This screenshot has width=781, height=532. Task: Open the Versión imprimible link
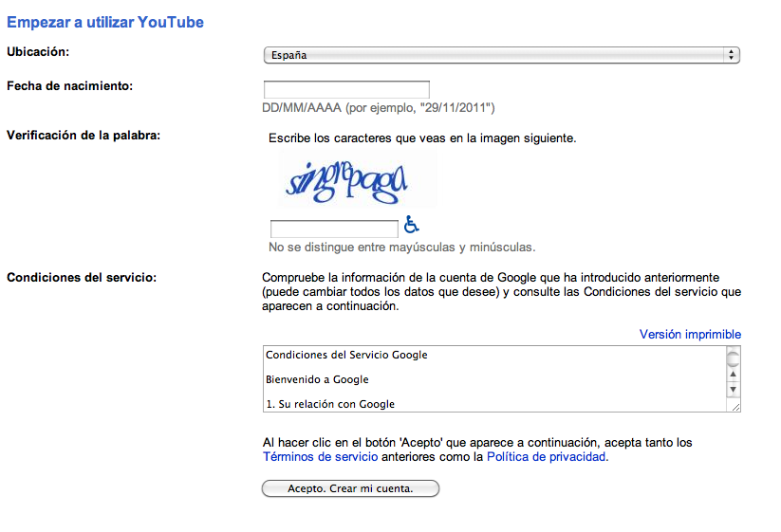point(690,335)
